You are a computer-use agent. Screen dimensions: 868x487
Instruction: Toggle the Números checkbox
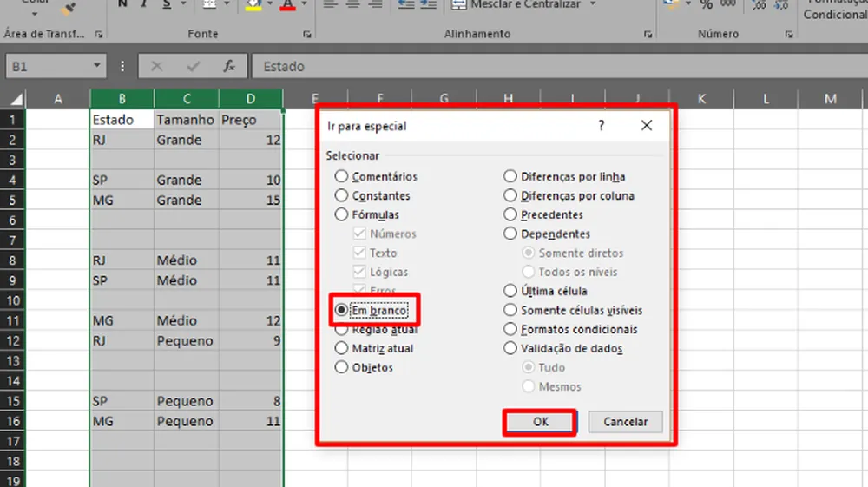359,234
